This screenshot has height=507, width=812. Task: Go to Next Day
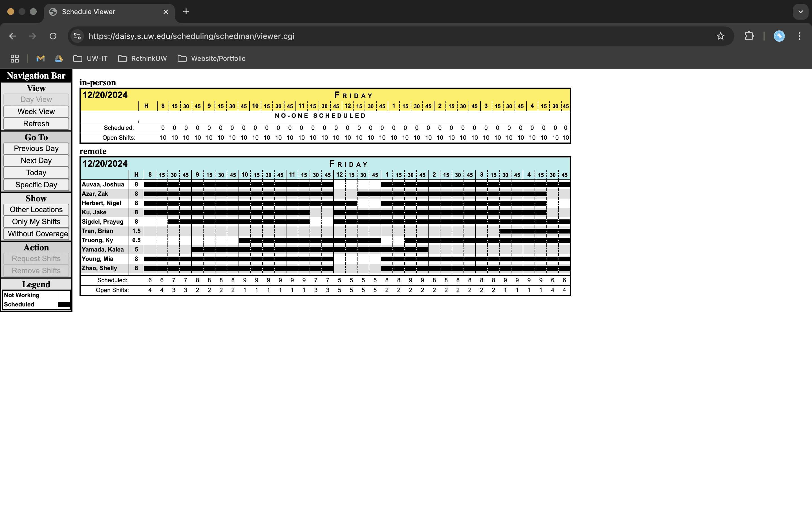(x=36, y=161)
